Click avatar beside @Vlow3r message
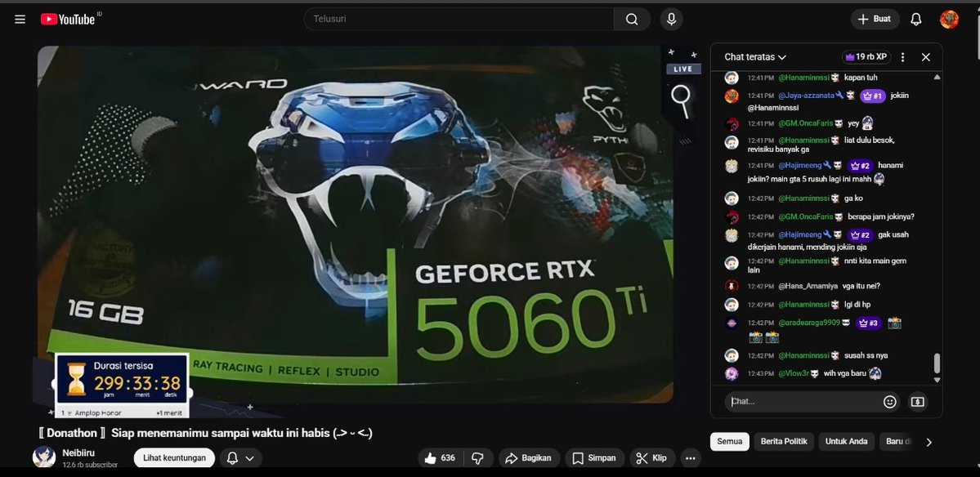980x477 pixels. (732, 373)
